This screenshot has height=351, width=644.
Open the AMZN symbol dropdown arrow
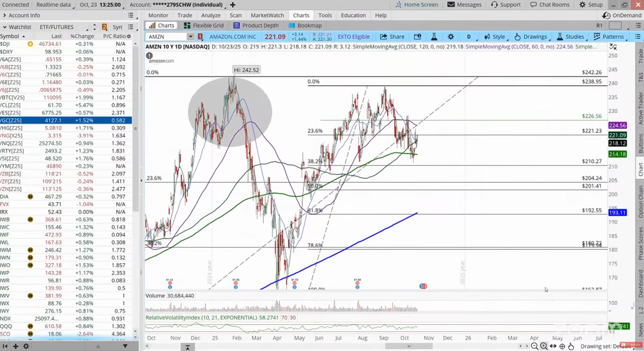[190, 36]
